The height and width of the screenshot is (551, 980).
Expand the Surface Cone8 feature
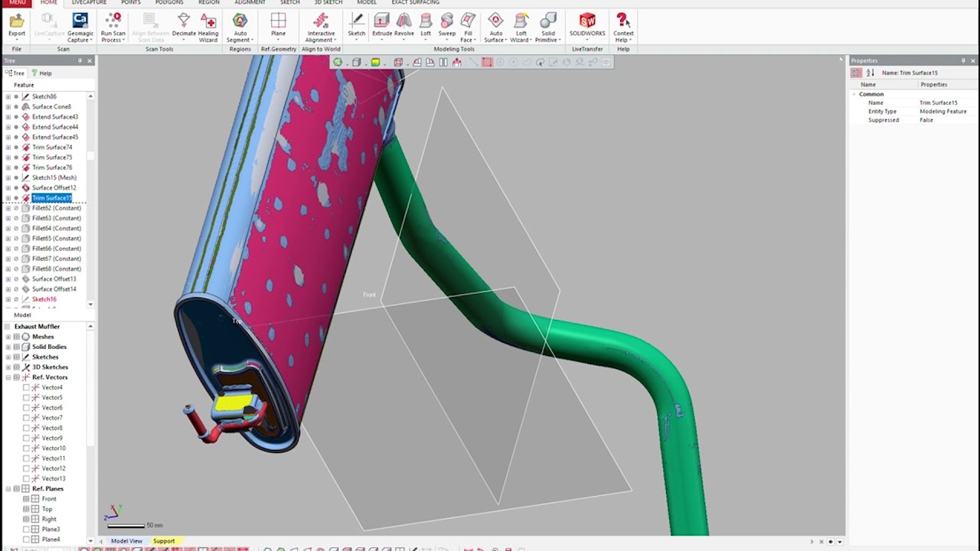pyautogui.click(x=8, y=106)
